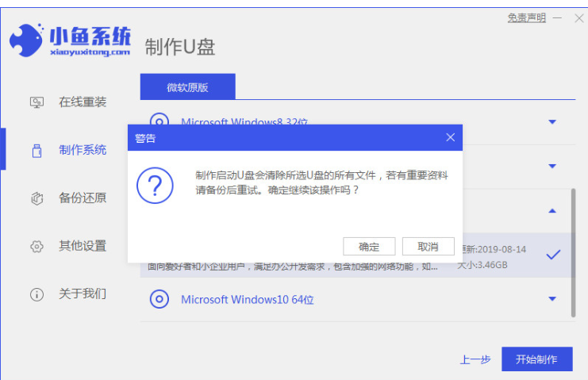Viewport: 588px width, 380px height.
Task: Expand the Windows8 32位 row arrow
Action: pos(552,122)
